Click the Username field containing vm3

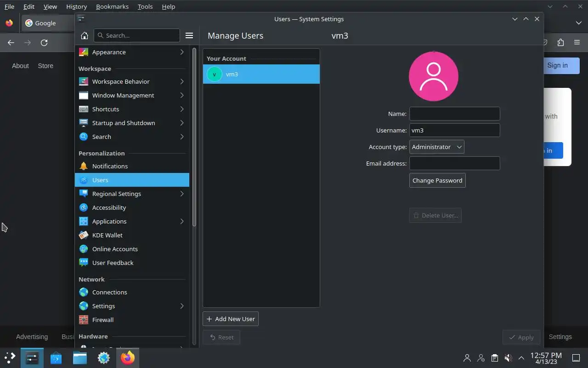click(454, 130)
